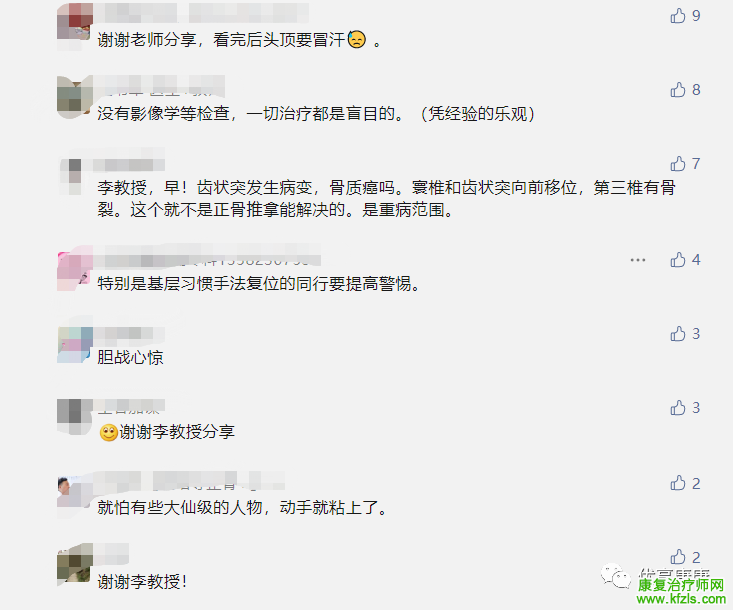
Task: Open avatar beside the last 谢谢李教授! comment
Action: (74, 564)
